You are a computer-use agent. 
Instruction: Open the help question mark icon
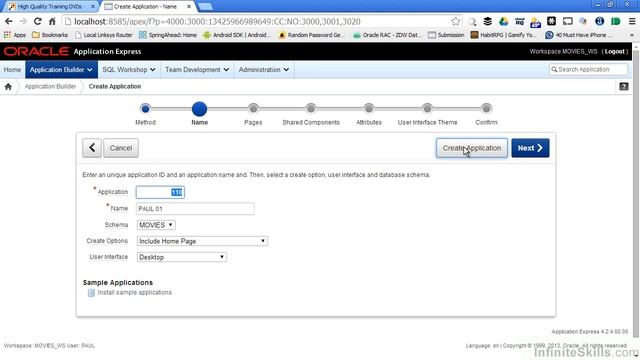[x=624, y=87]
